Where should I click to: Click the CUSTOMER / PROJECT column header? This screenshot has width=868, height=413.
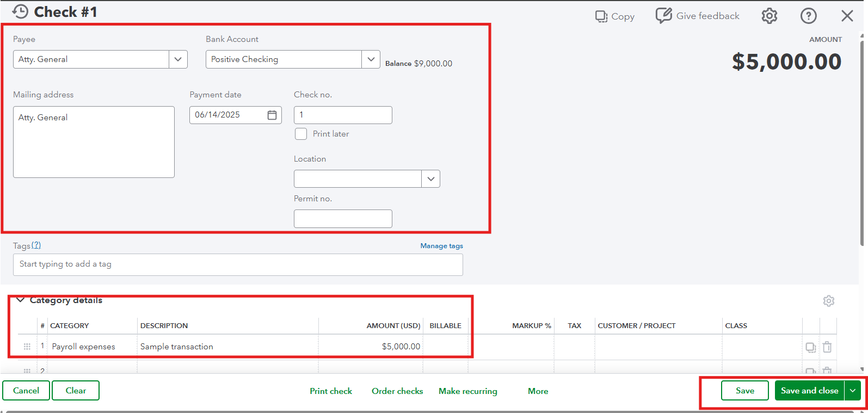[637, 326]
